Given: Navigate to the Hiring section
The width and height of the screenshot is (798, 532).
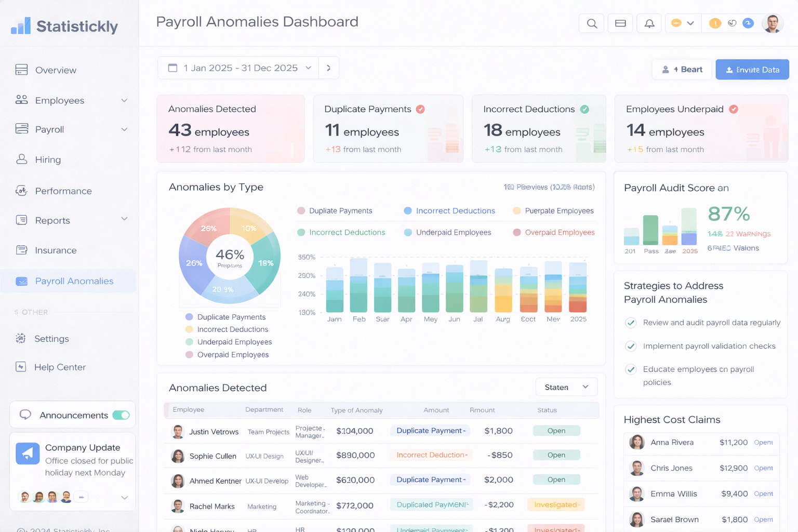Looking at the screenshot, I should point(48,159).
